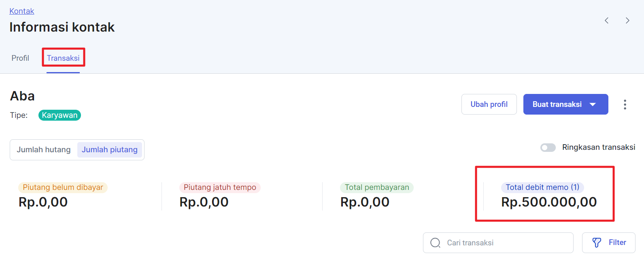Image resolution: width=644 pixels, height=264 pixels.
Task: Focus the Cari transaksi search field
Action: coord(498,243)
